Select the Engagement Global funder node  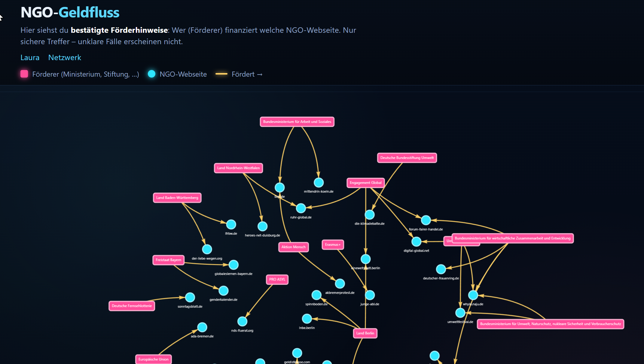(x=366, y=183)
